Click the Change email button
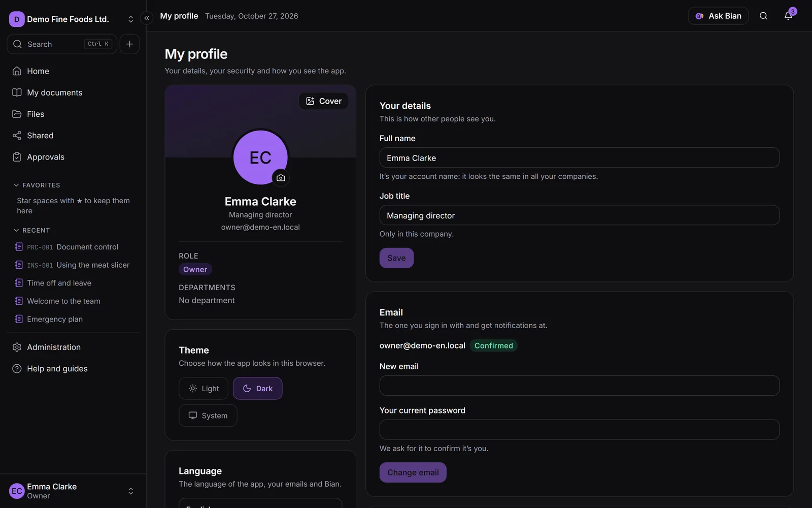This screenshot has height=508, width=812. (413, 472)
